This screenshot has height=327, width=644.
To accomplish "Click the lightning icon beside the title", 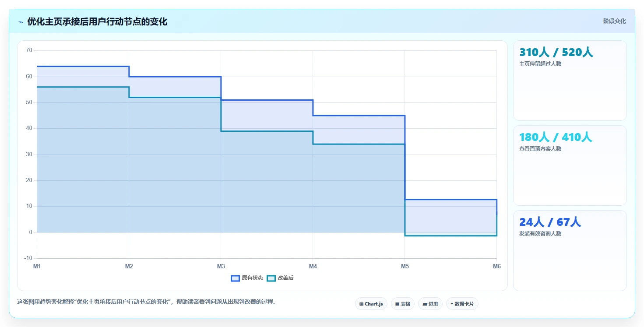I will (21, 22).
